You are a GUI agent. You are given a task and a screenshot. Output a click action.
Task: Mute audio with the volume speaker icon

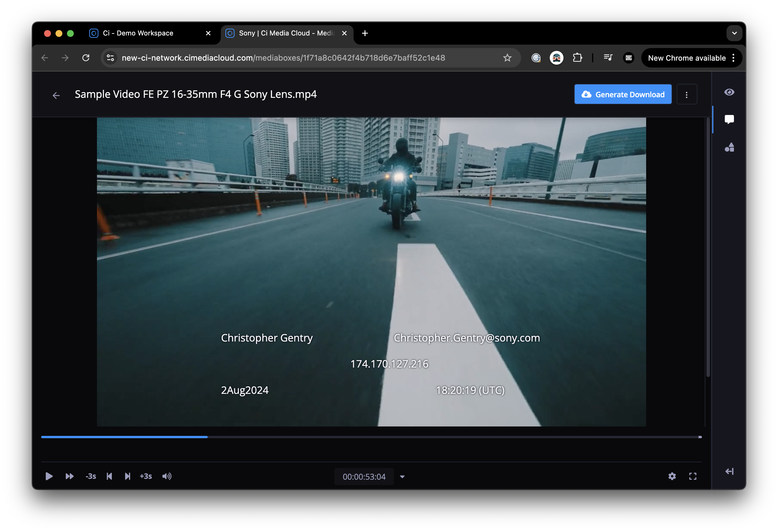click(167, 476)
